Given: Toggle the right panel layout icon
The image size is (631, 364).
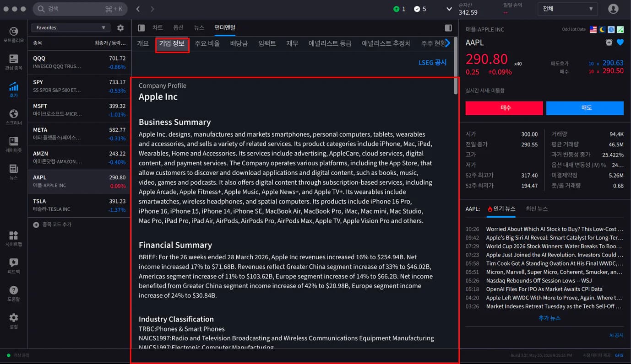Looking at the screenshot, I should [x=448, y=28].
